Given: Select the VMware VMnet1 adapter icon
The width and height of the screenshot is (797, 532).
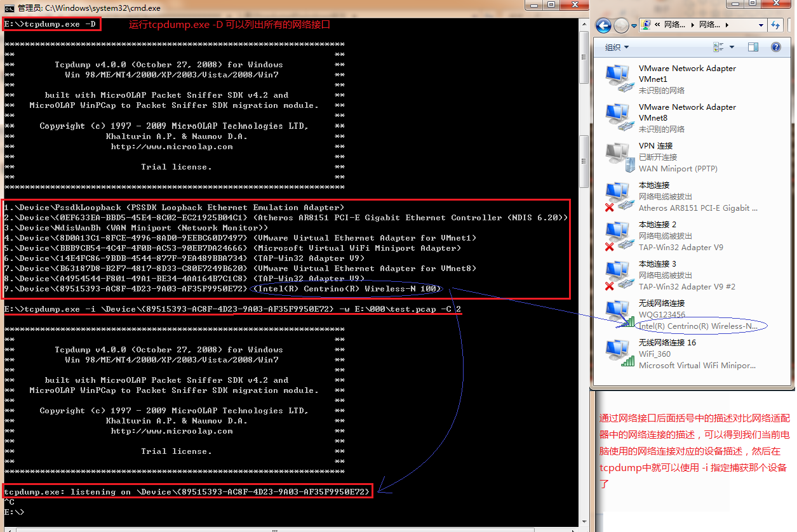Looking at the screenshot, I should point(620,79).
